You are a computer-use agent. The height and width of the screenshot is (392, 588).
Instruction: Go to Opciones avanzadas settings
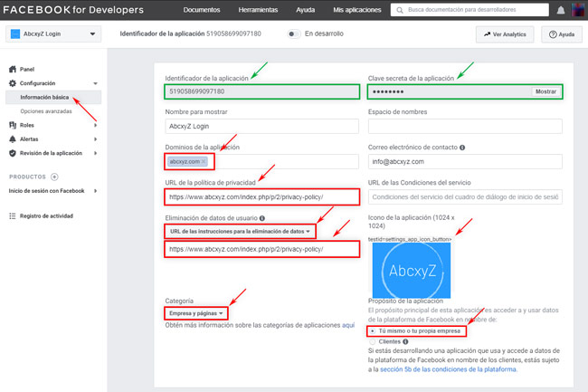(x=46, y=111)
